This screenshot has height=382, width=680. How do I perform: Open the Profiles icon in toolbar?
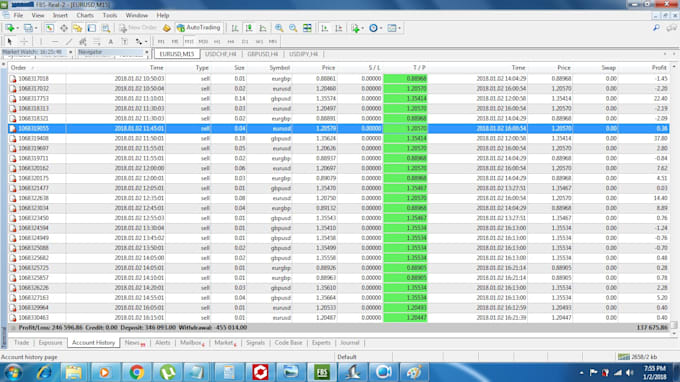coord(28,28)
